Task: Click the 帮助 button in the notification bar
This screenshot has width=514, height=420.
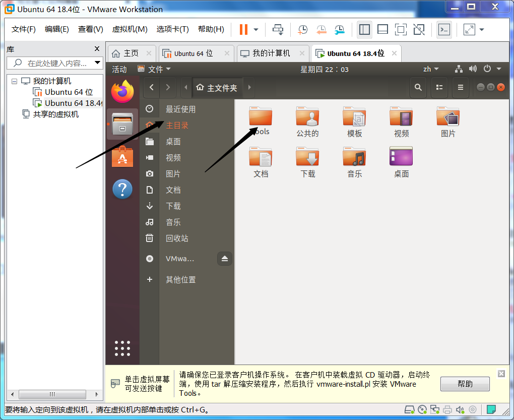Action: coord(465,384)
